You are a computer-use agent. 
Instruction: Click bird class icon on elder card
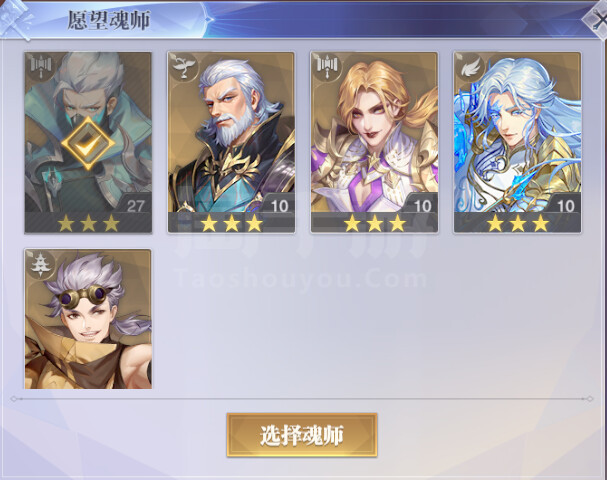click(183, 66)
